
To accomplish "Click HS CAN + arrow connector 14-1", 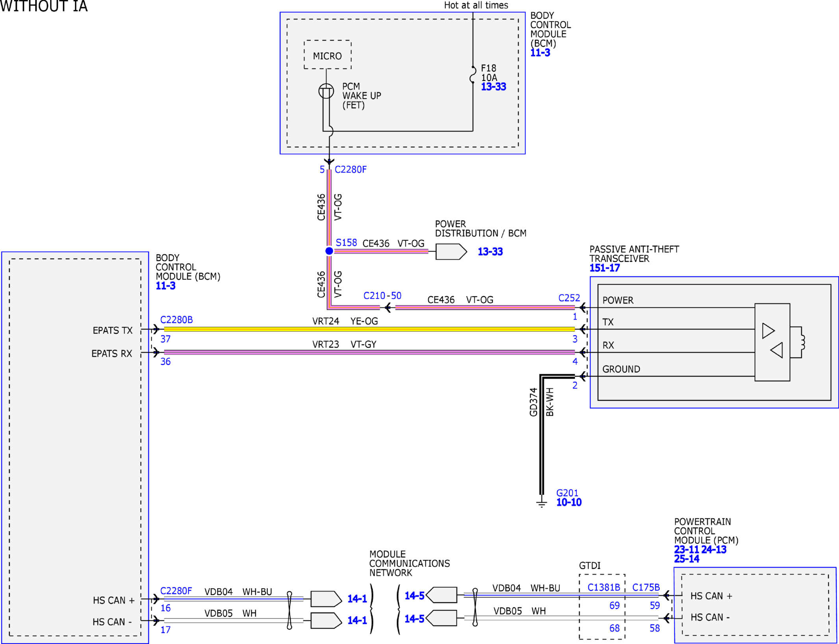I will (x=326, y=599).
